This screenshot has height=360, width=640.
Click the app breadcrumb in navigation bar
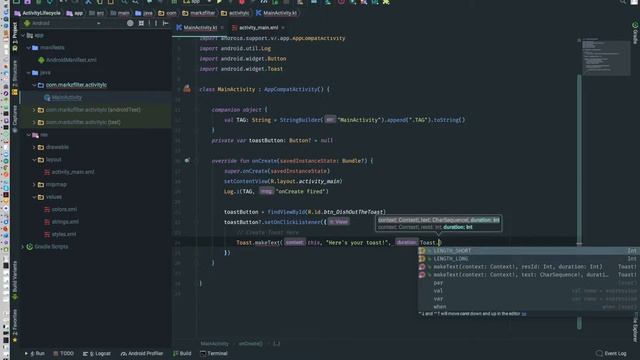click(x=75, y=13)
